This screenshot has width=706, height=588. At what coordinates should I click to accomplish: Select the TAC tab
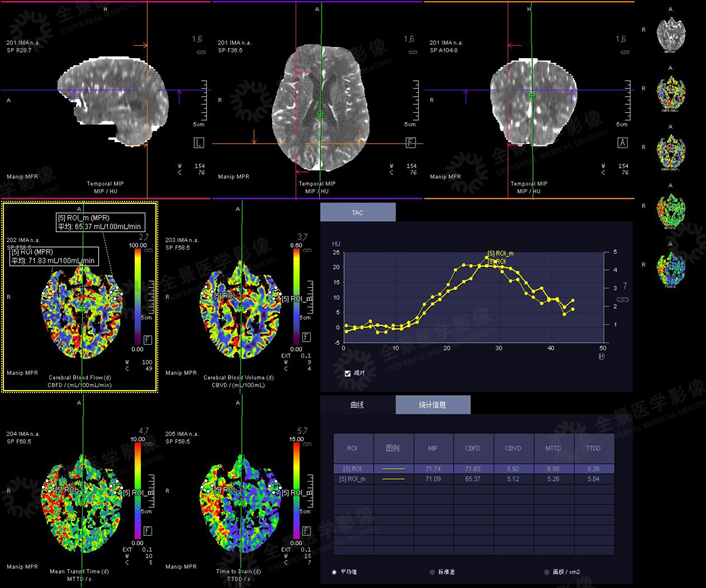(x=357, y=213)
